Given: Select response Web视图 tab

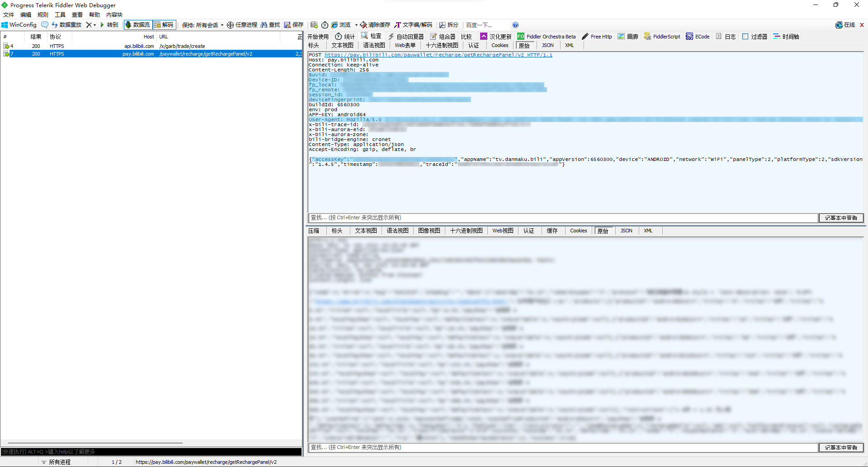Looking at the screenshot, I should [x=503, y=231].
